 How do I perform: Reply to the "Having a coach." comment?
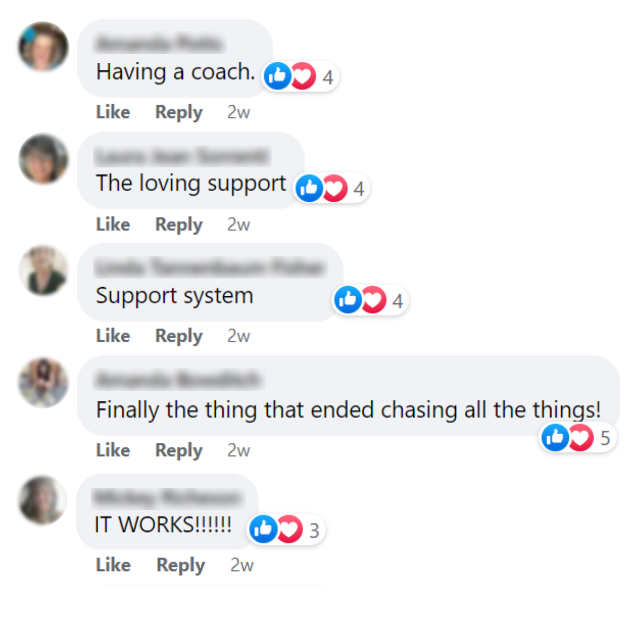click(179, 112)
